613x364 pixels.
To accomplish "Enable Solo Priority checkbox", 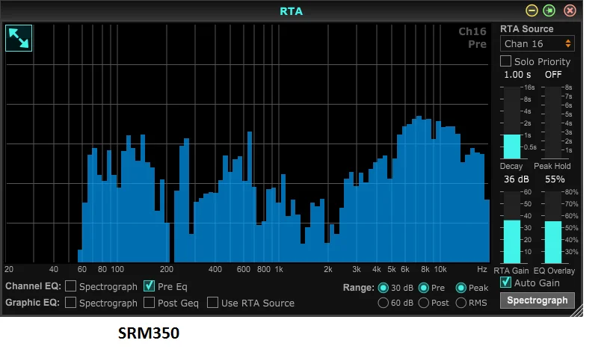I will click(x=505, y=61).
